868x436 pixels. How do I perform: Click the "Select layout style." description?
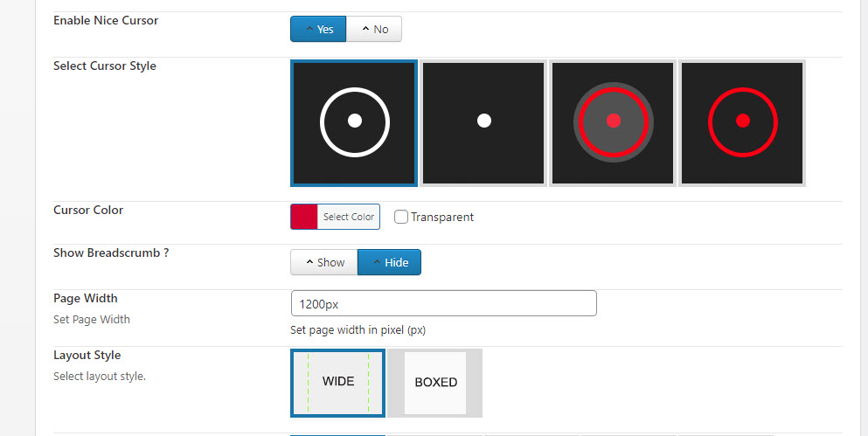pos(100,377)
